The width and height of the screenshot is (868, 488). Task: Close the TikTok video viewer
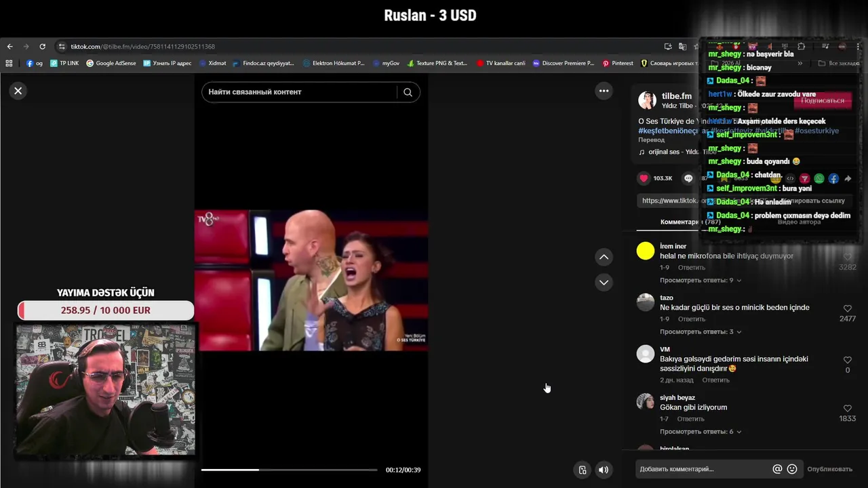click(18, 91)
